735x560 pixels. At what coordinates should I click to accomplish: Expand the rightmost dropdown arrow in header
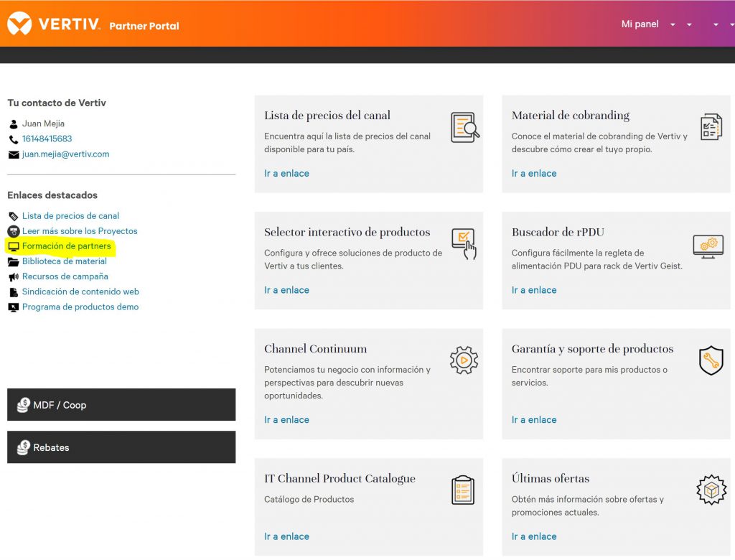716,25
